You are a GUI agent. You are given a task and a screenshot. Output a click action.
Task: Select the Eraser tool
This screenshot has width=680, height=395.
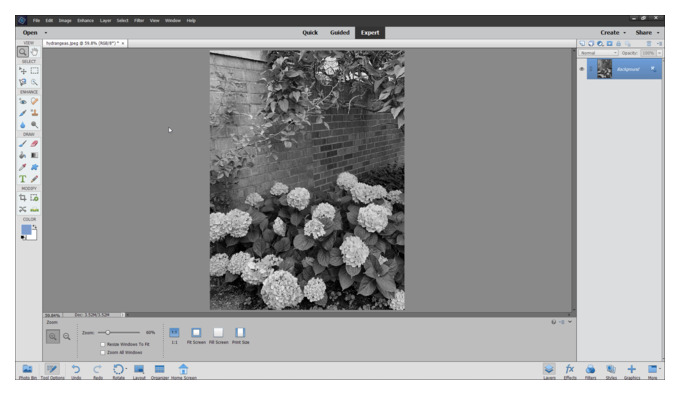coord(35,144)
